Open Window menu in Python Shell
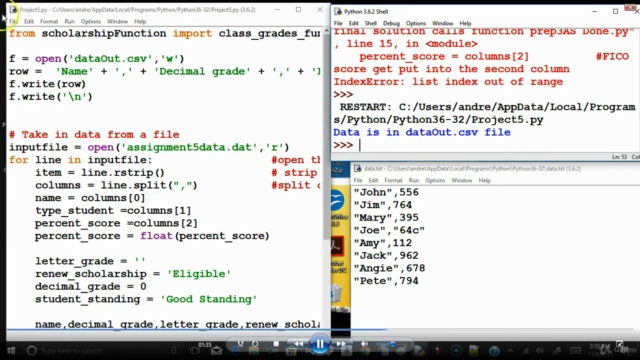The width and height of the screenshot is (640, 360). click(442, 23)
